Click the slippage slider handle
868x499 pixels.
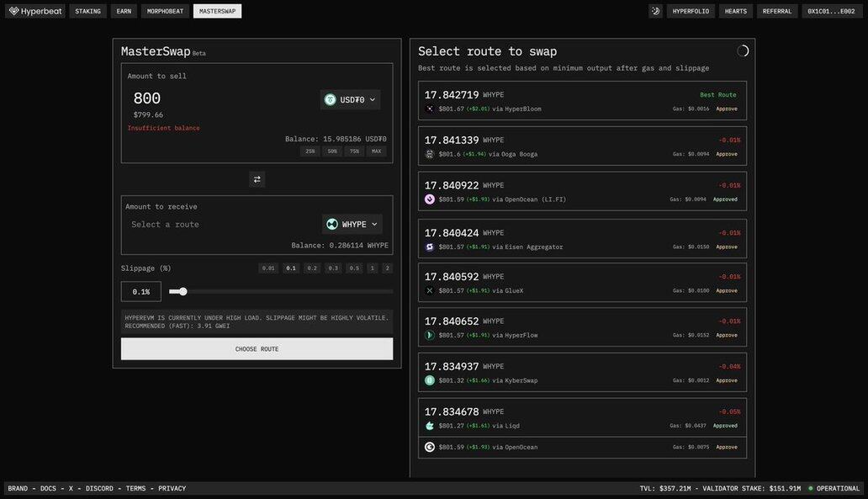pyautogui.click(x=183, y=291)
